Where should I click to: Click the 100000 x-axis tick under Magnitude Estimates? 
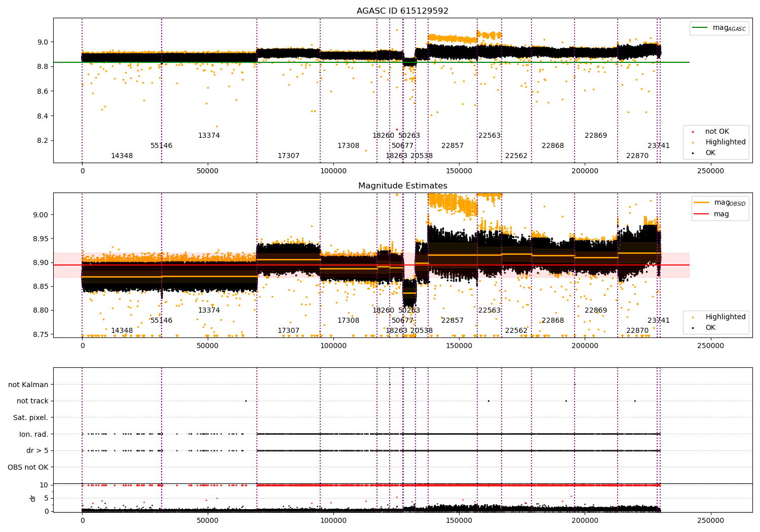tap(333, 346)
